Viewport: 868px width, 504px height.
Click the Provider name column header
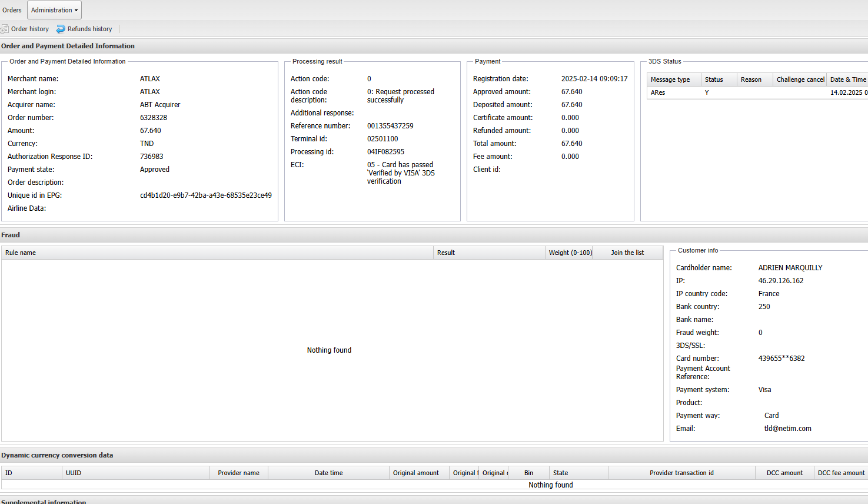click(238, 473)
